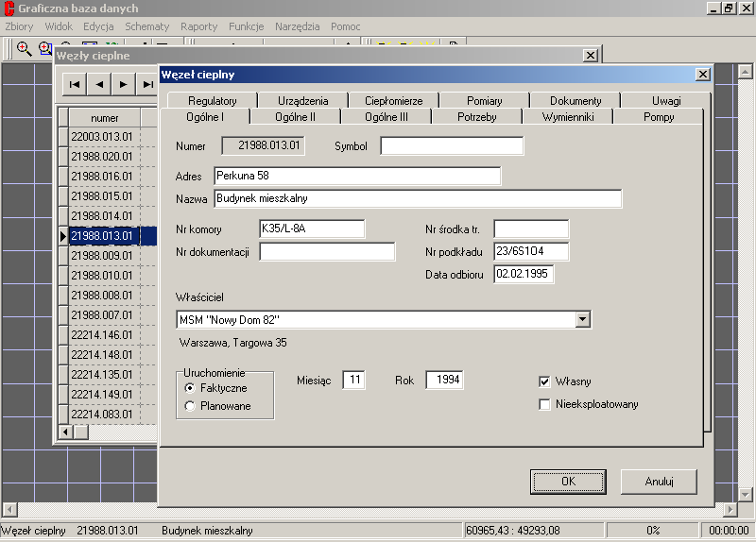
Task: Jump to last record navigation button
Action: click(146, 84)
